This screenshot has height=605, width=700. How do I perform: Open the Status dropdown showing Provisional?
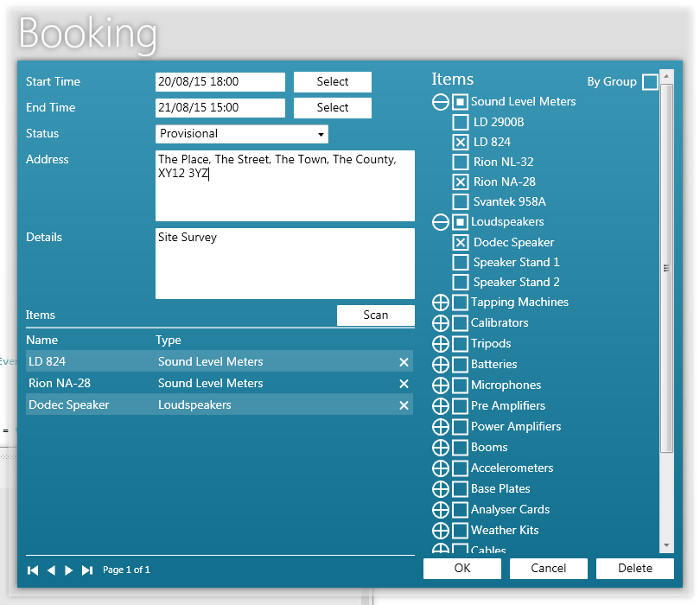click(x=242, y=134)
